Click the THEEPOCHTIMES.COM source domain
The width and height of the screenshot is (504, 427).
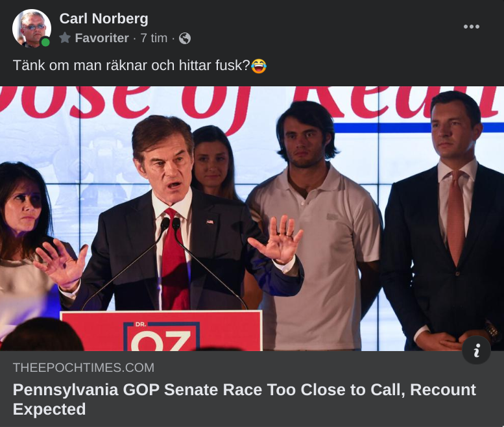[x=84, y=368]
